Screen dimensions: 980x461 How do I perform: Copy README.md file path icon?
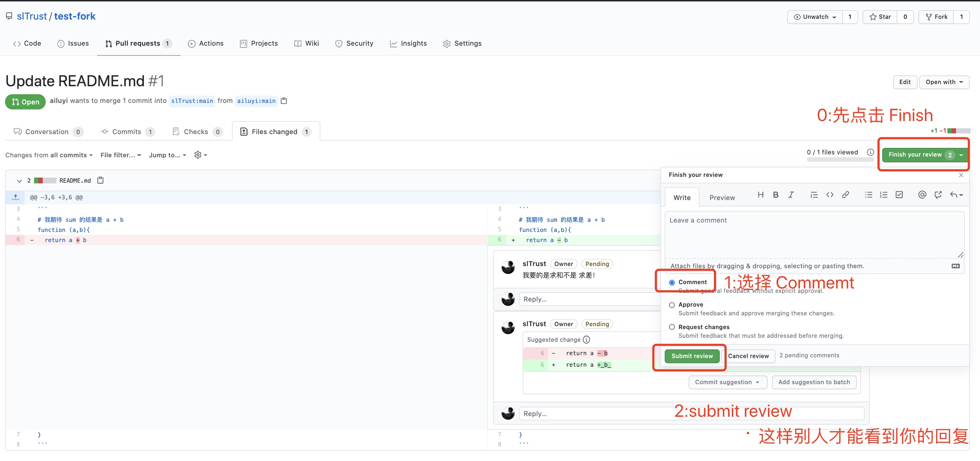[x=100, y=180]
